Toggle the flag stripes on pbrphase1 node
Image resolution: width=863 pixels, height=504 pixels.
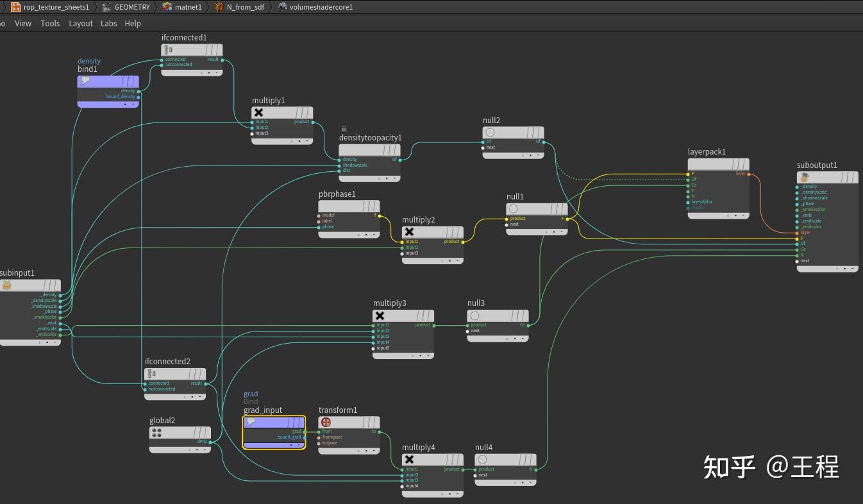pyautogui.click(x=369, y=206)
